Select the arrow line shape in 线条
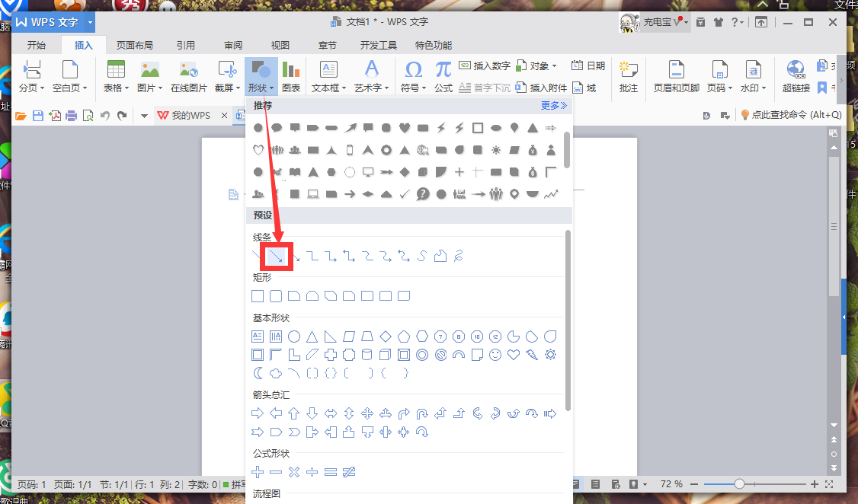858x504 pixels. click(x=277, y=257)
